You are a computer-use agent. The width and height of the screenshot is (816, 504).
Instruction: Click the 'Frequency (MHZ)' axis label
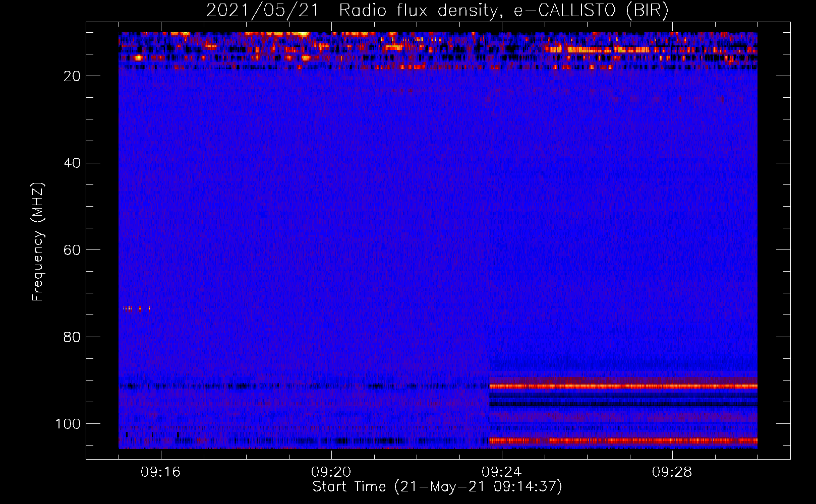click(x=38, y=242)
